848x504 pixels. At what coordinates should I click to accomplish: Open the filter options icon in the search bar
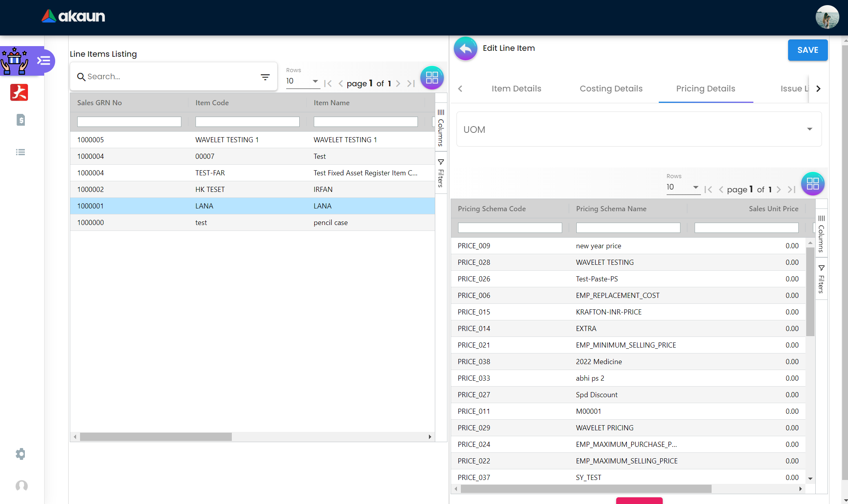265,77
